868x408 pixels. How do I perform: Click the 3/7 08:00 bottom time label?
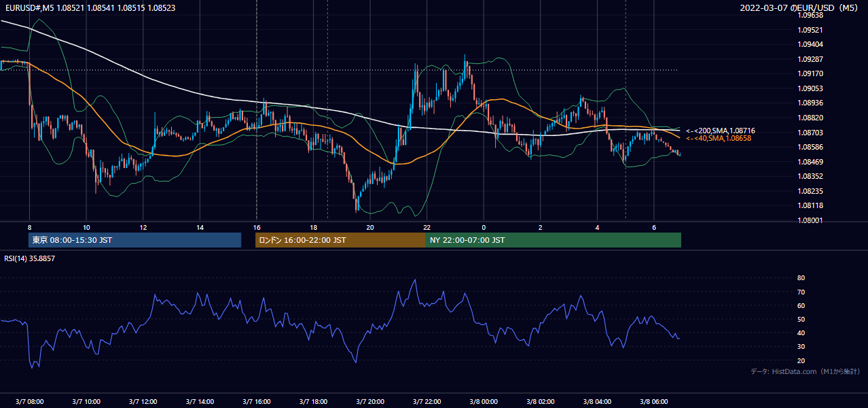tap(29, 401)
